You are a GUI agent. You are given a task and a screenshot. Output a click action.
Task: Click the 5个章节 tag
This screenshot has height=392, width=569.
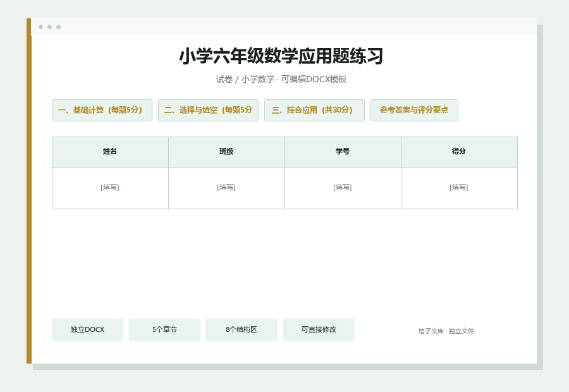coord(164,329)
